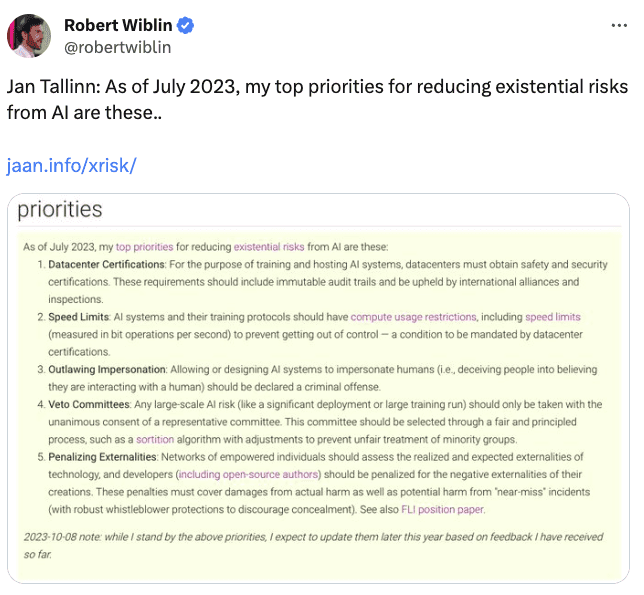Click 'including open-source authors' link
The width and height of the screenshot is (644, 595).
click(x=248, y=474)
